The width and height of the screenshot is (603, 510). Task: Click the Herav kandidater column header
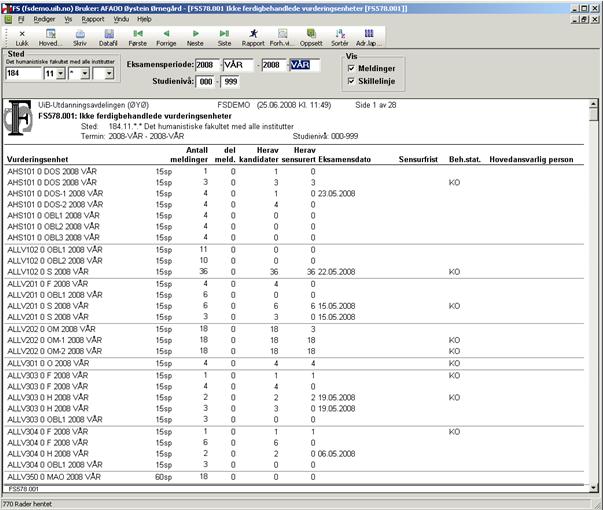(258, 155)
